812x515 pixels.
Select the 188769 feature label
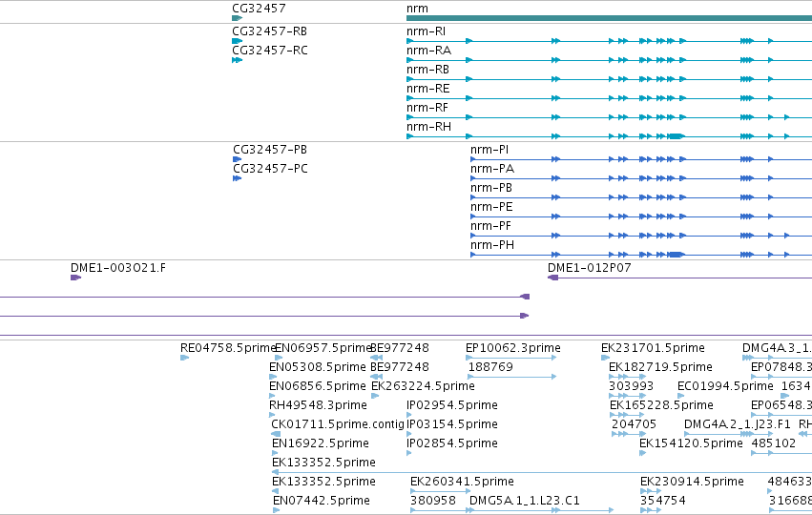[490, 367]
